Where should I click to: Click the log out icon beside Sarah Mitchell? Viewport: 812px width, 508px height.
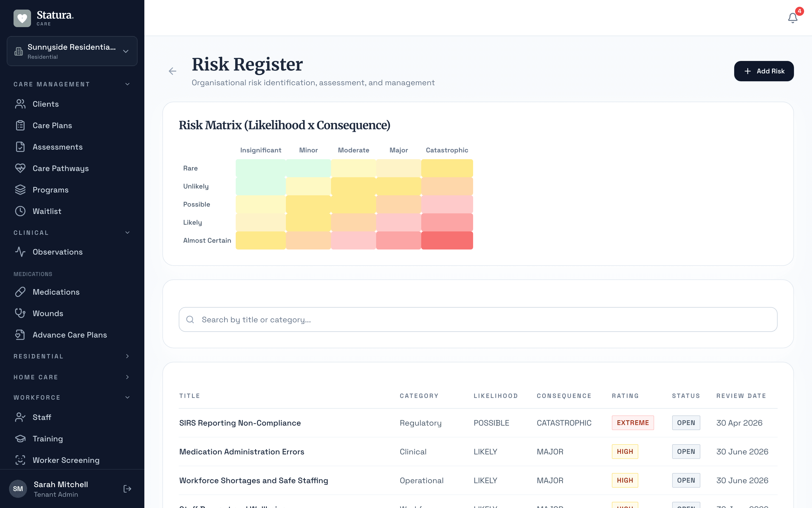pyautogui.click(x=127, y=489)
